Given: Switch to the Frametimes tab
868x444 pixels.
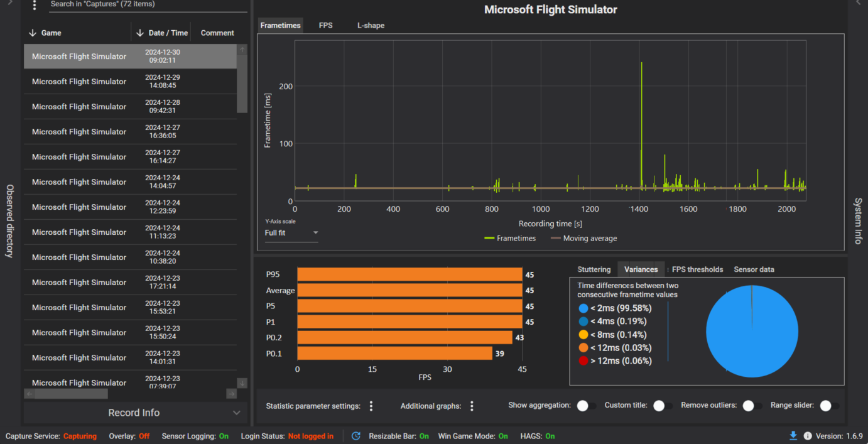Looking at the screenshot, I should click(x=281, y=25).
